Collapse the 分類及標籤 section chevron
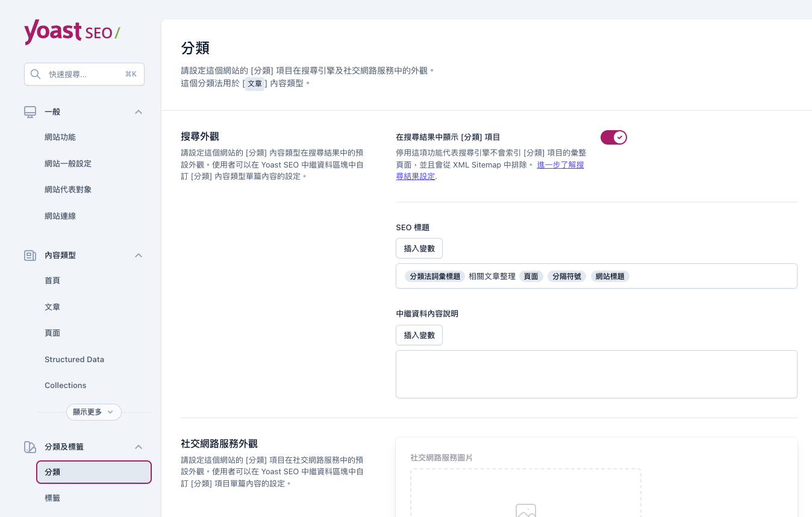Image resolution: width=812 pixels, height=517 pixels. pos(139,447)
